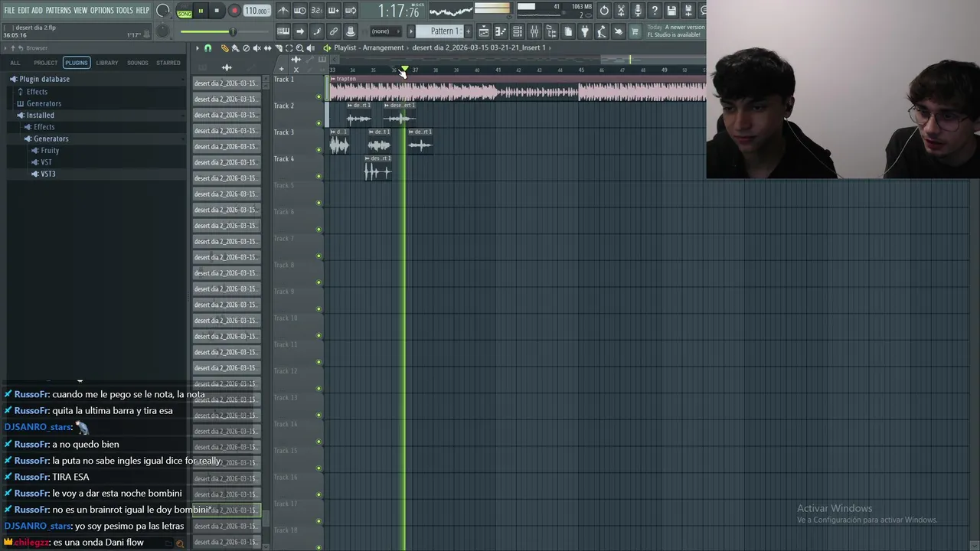Open the Piano roll view icon
Image resolution: width=980 pixels, height=551 pixels.
(501, 31)
